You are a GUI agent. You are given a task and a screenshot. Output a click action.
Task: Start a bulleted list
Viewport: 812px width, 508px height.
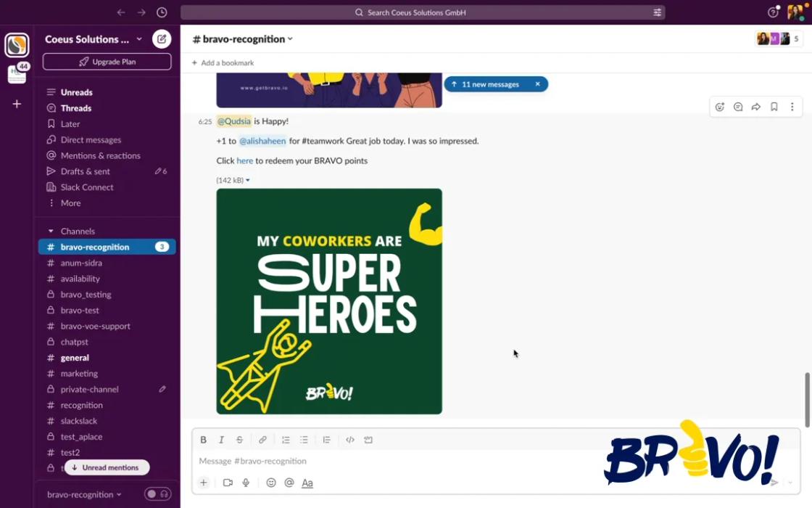(x=304, y=440)
